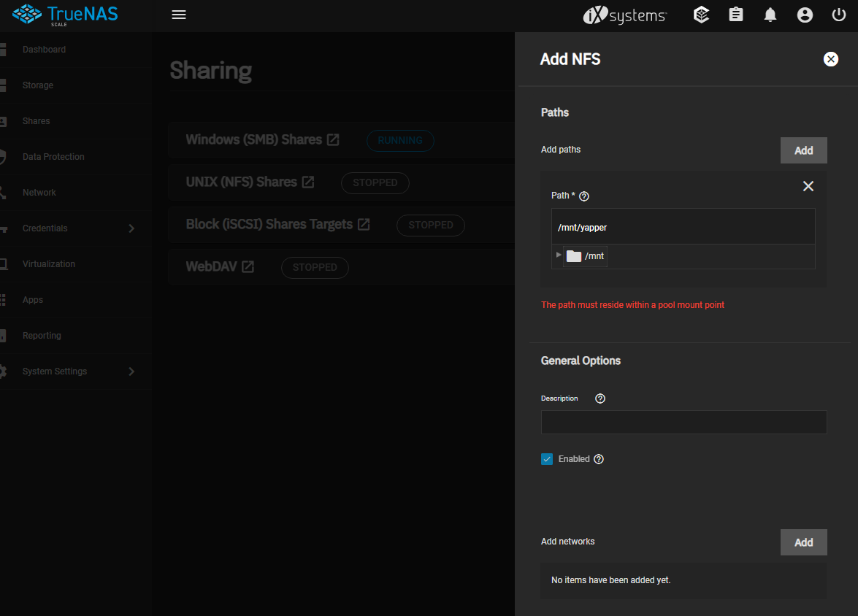Toggle the hamburger sidebar menu
Image resolution: width=858 pixels, height=616 pixels.
coord(179,15)
